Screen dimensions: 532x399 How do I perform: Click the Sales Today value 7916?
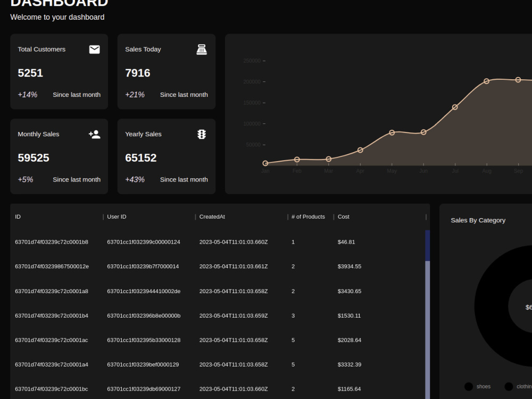(137, 73)
